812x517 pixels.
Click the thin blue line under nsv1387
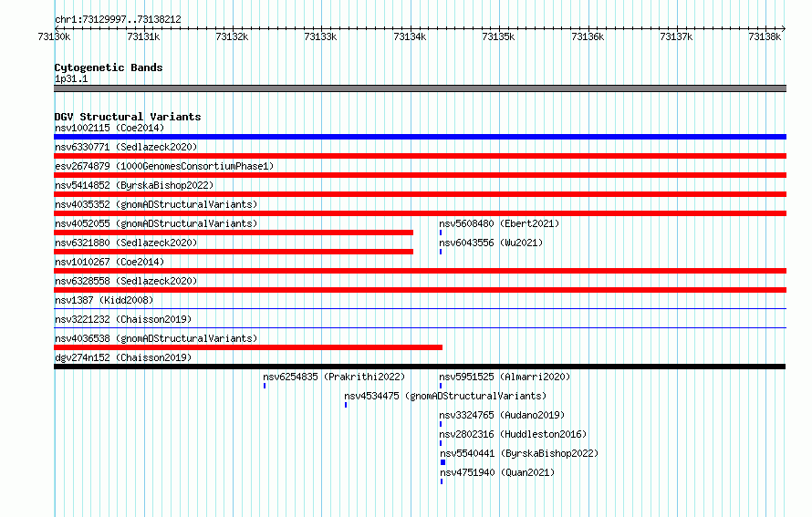point(420,309)
